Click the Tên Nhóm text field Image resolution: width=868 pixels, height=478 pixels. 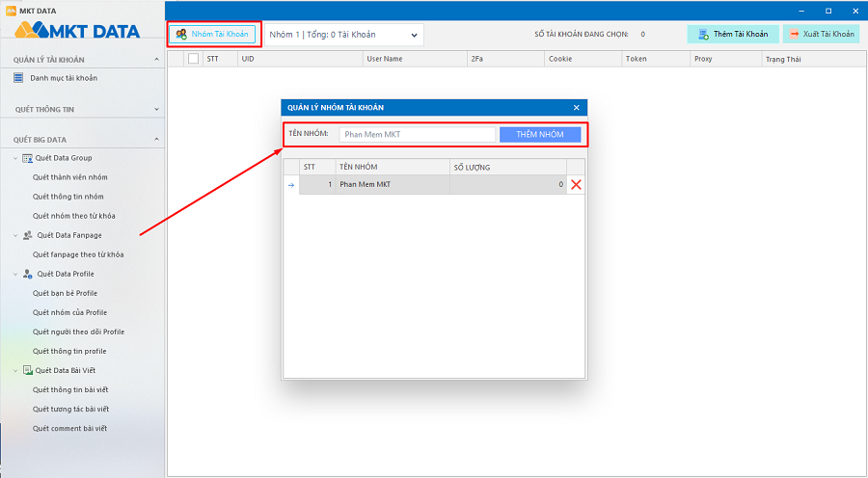[x=417, y=135]
